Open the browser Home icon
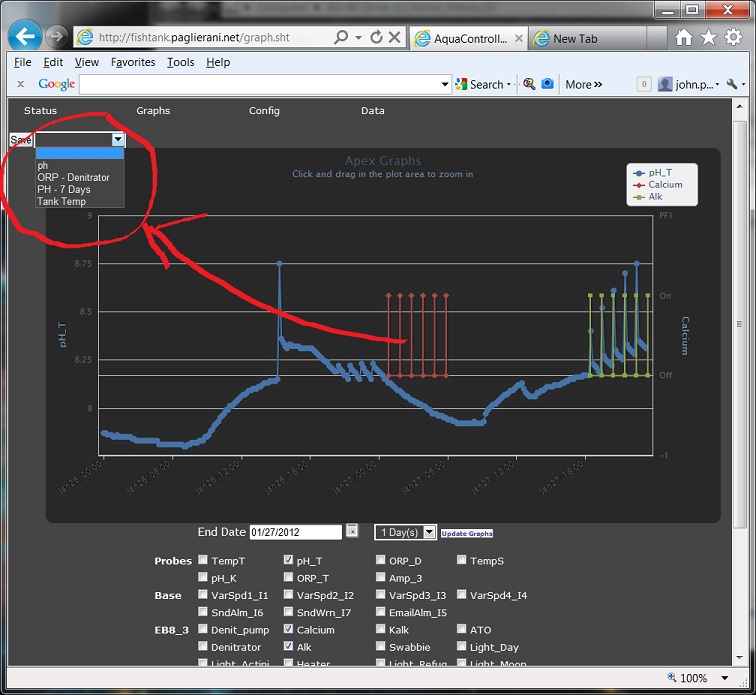 684,37
